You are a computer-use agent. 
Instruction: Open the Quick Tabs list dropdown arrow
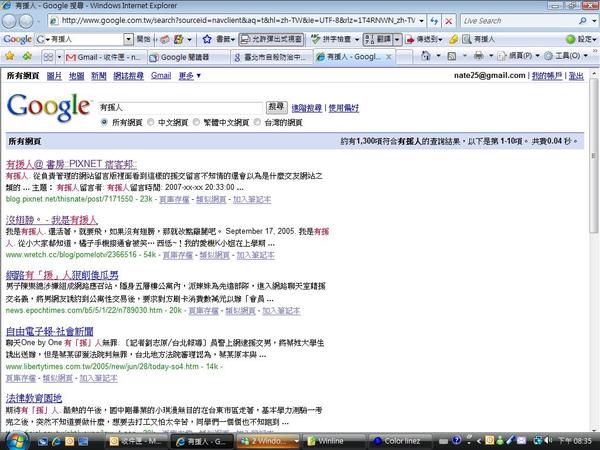tap(59, 57)
